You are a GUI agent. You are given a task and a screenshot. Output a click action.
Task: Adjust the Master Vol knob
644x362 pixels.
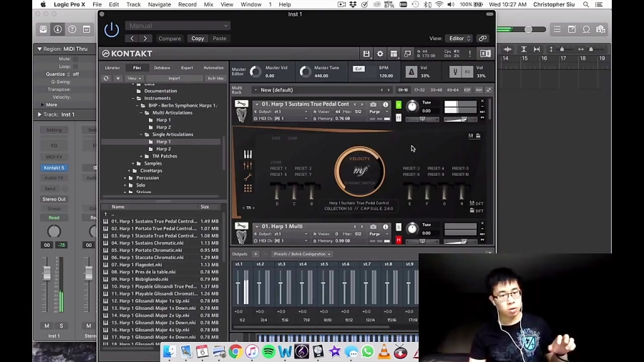coord(255,72)
